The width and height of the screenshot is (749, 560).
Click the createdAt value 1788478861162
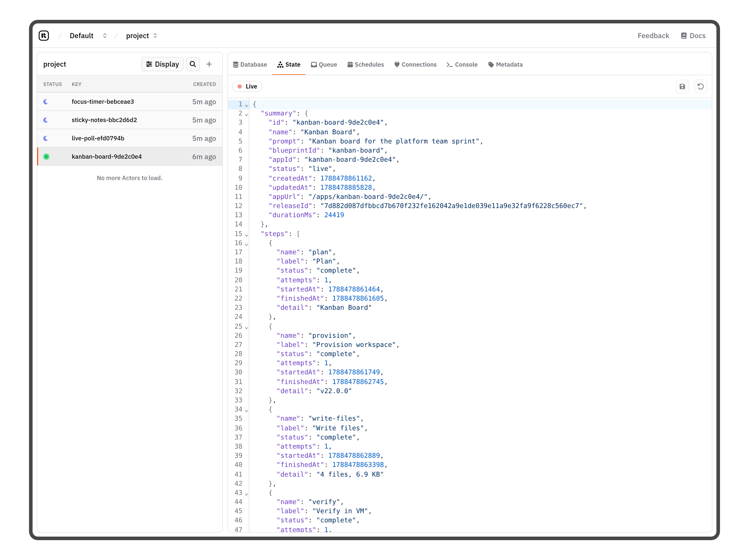tap(346, 178)
